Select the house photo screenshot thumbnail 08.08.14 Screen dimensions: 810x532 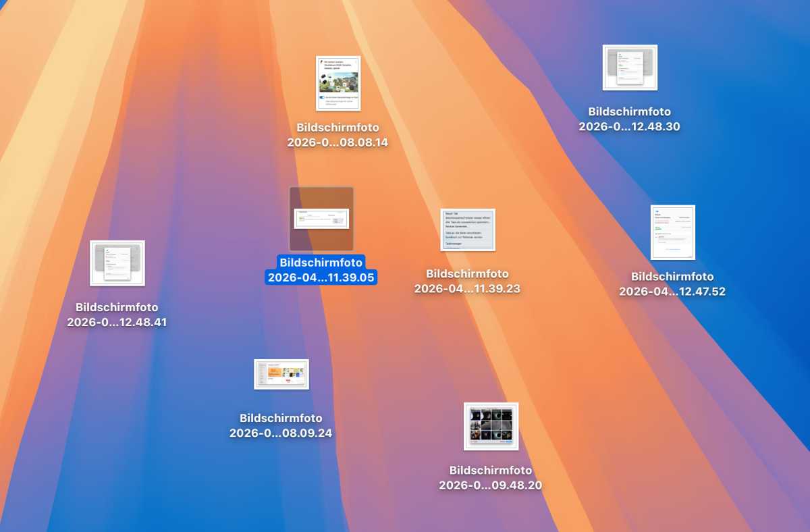(337, 83)
